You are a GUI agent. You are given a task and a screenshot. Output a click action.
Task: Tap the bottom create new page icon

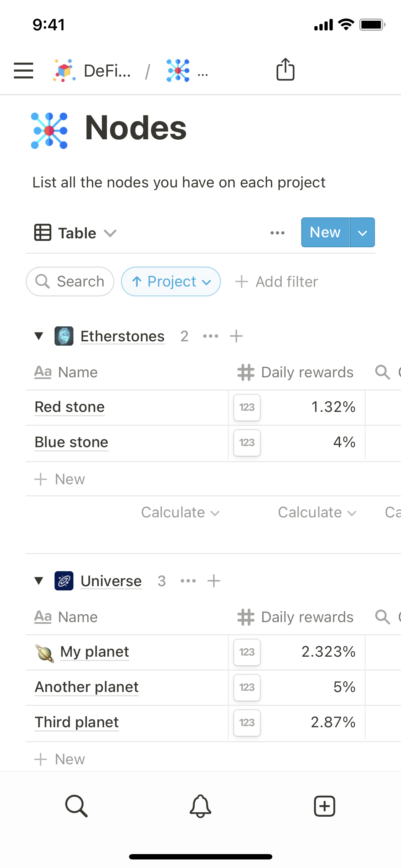click(324, 806)
